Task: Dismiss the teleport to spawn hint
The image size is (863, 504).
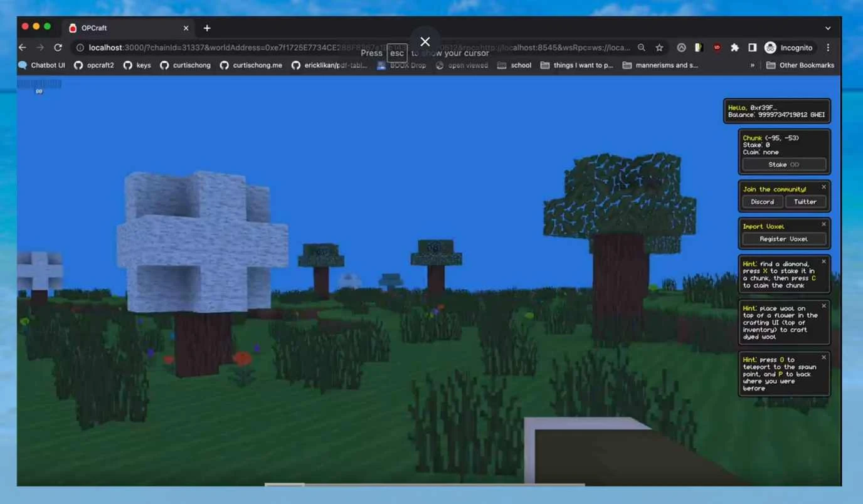Action: click(823, 357)
